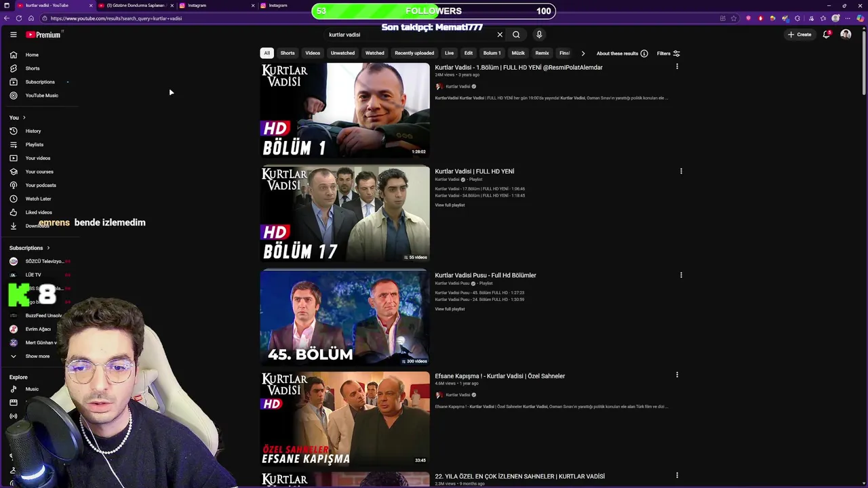Select the Recently uploaded filter chip
Image resolution: width=868 pixels, height=488 pixels.
[x=414, y=53]
